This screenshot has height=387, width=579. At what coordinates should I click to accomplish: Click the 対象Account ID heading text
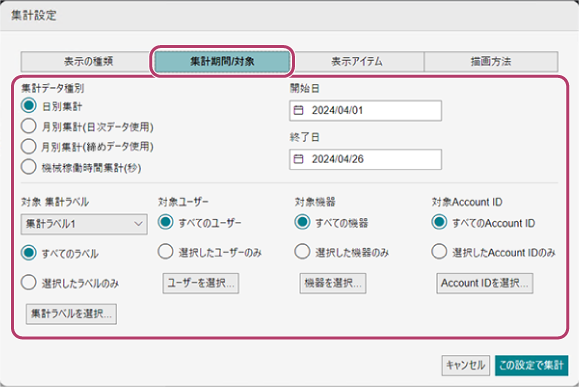(467, 202)
